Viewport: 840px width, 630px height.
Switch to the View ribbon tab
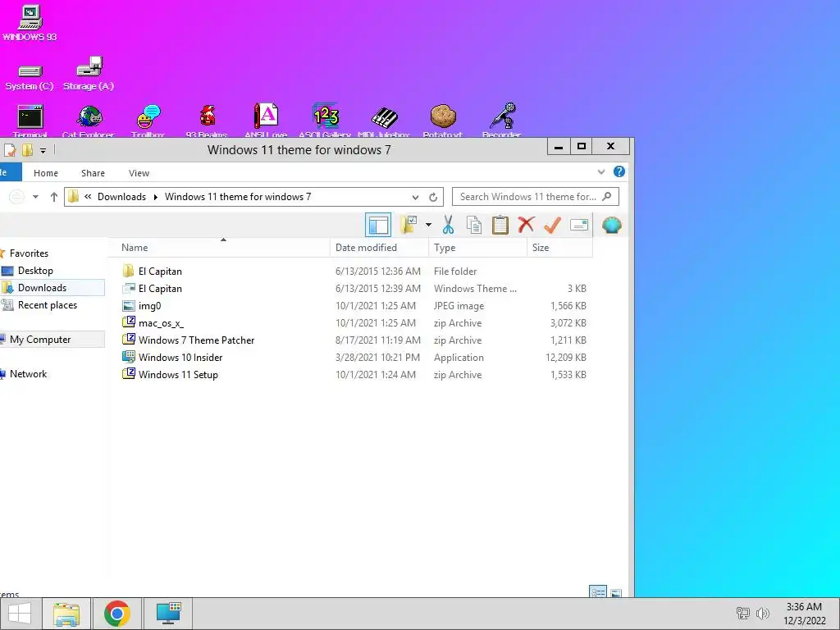pyautogui.click(x=139, y=173)
